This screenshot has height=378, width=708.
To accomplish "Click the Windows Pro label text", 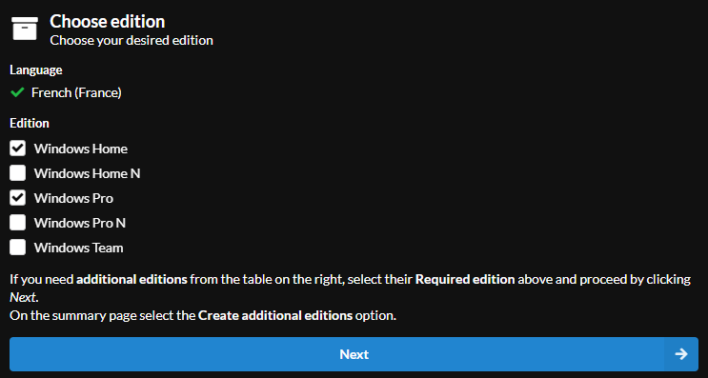I will [x=73, y=198].
